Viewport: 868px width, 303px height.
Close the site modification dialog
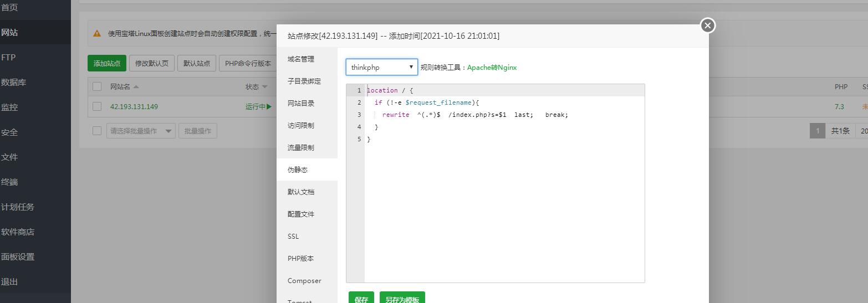point(707,25)
